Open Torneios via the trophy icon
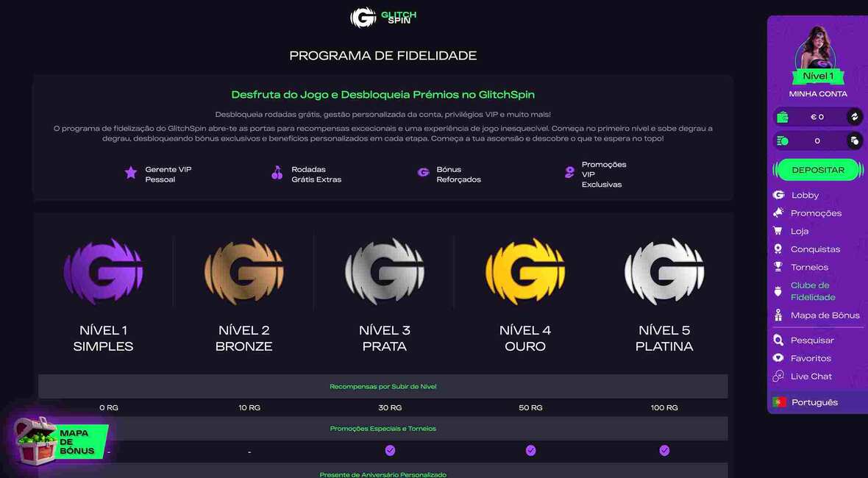Image resolution: width=868 pixels, height=478 pixels. (x=779, y=267)
